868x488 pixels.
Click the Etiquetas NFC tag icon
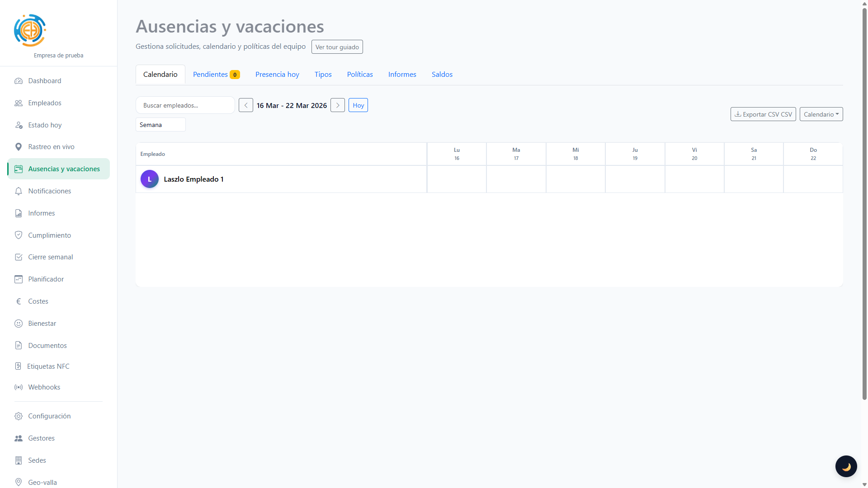point(18,366)
